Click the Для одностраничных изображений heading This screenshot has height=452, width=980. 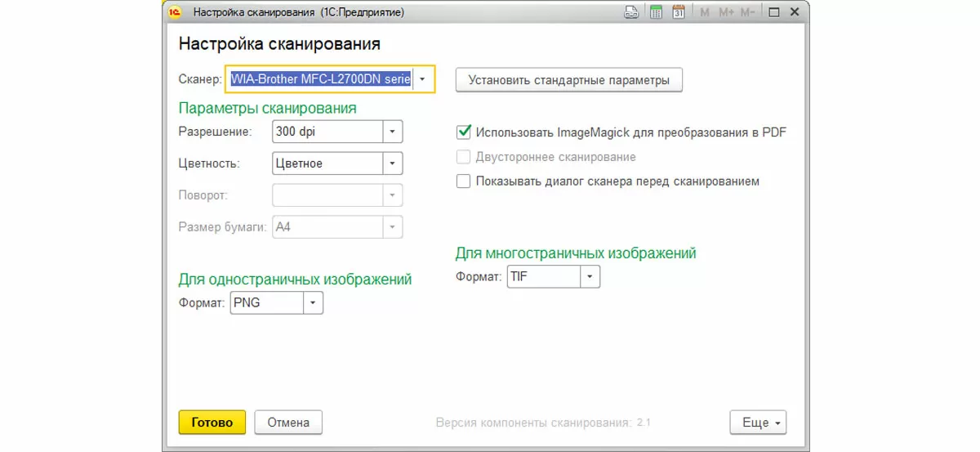click(x=295, y=280)
